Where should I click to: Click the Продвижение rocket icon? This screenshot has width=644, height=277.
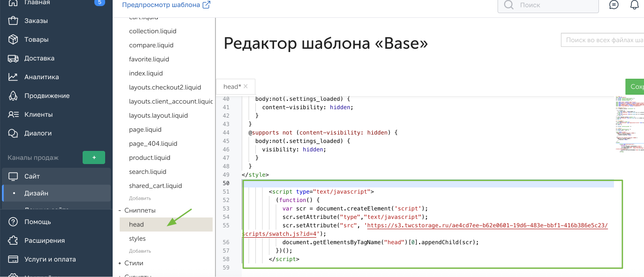point(13,96)
